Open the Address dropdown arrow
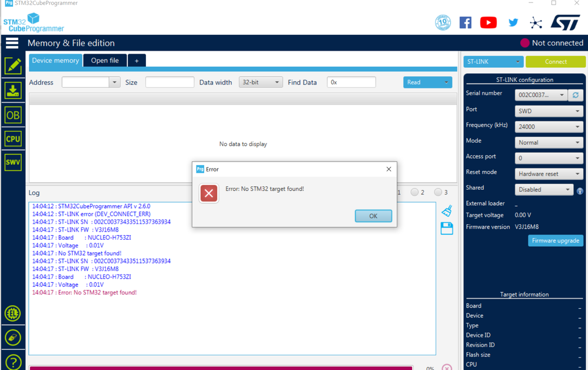This screenshot has height=370, width=588. tap(114, 82)
